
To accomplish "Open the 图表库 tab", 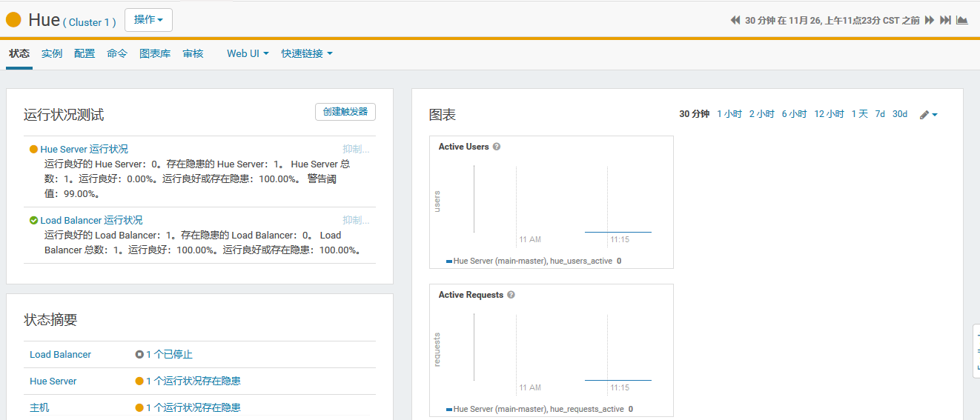I will click(x=155, y=53).
